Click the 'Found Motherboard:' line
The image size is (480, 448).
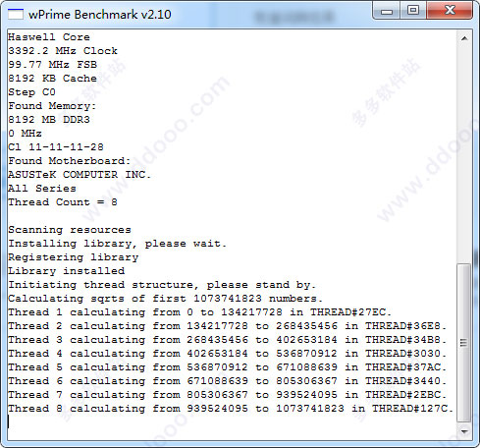pos(70,161)
